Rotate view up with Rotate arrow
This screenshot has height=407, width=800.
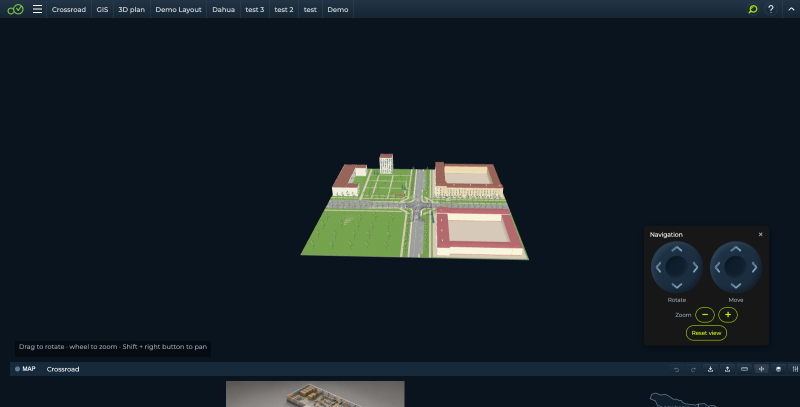coord(677,249)
